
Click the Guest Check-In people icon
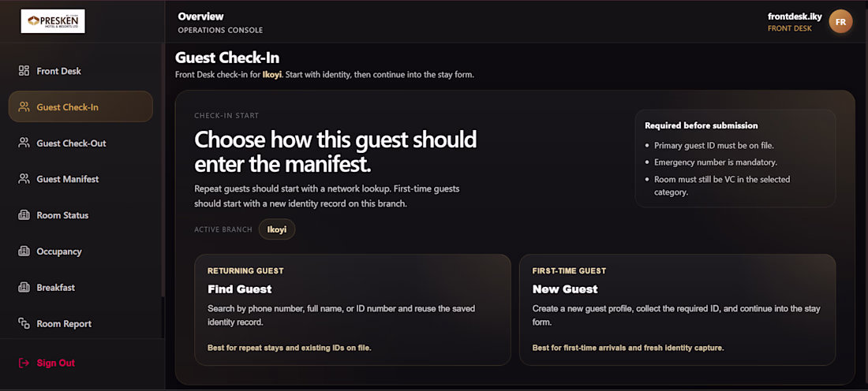[24, 107]
